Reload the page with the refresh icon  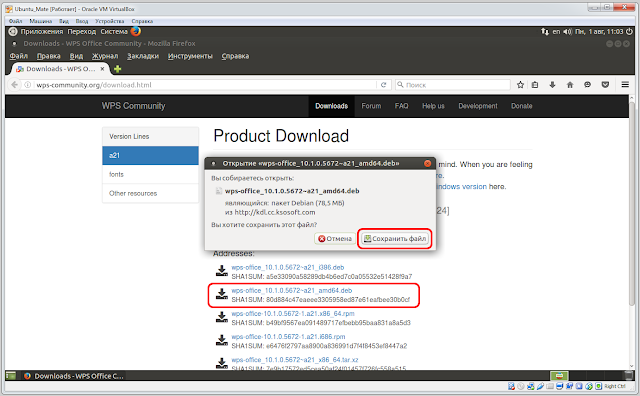point(383,85)
